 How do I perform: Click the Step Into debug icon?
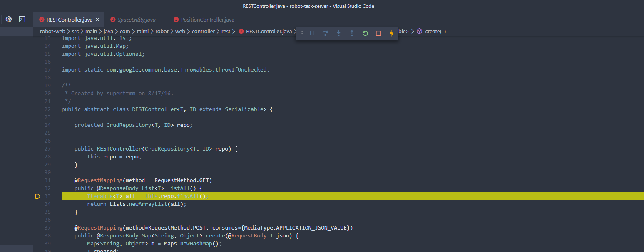click(338, 33)
